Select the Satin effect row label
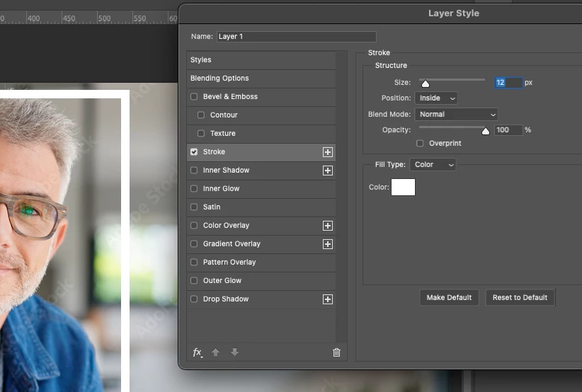This screenshot has height=392, width=582. [212, 207]
